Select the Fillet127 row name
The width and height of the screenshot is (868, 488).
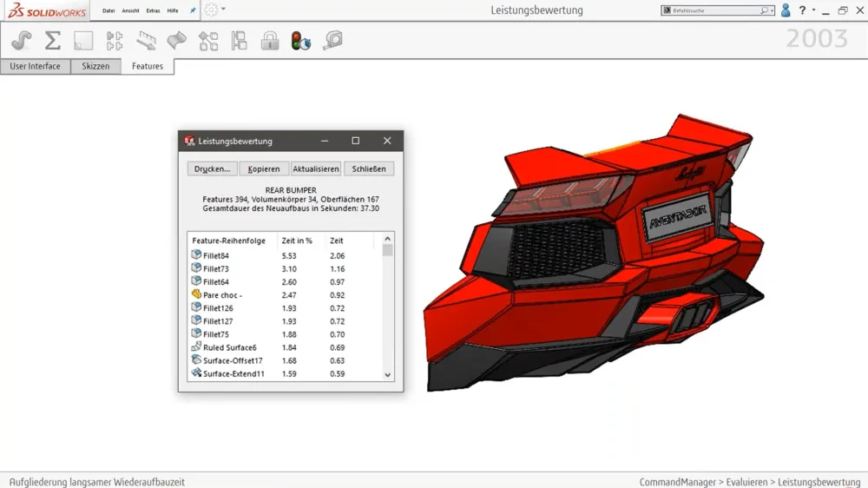[218, 321]
